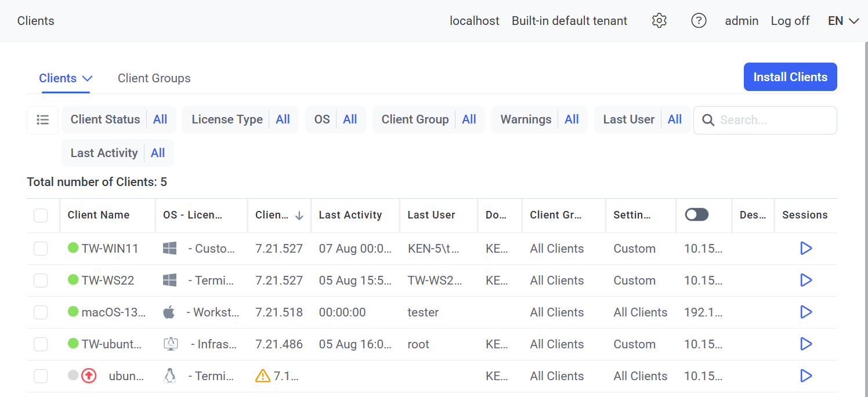Click sort arrow in Client version column
The height and width of the screenshot is (397, 868).
299,216
